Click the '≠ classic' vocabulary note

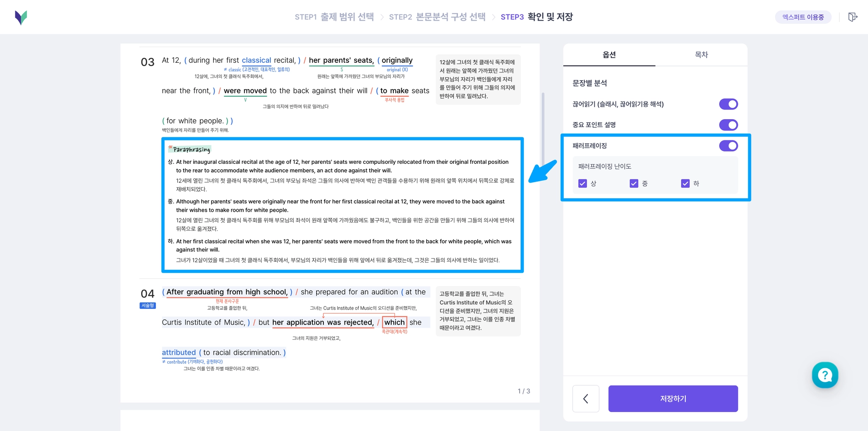click(x=257, y=70)
